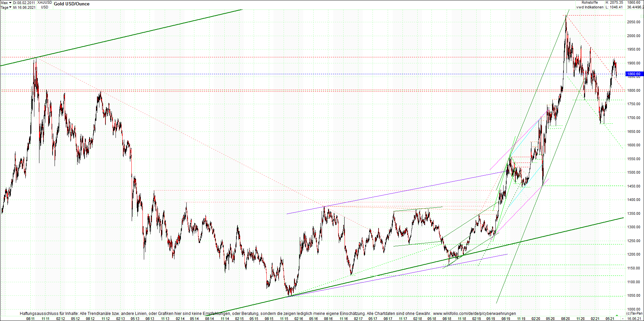Click the minus button beside 16.06.21
Viewport: 644px width, 321px height.
click(623, 319)
